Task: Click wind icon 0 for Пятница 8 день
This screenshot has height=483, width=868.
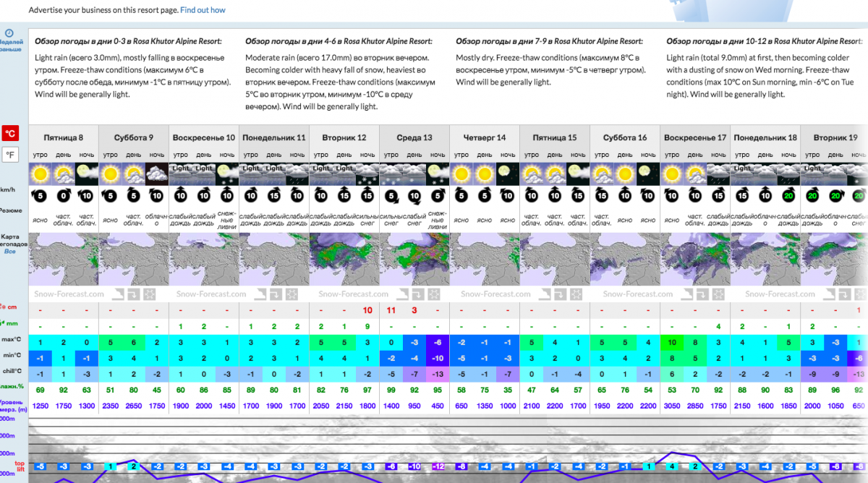Action: click(64, 196)
